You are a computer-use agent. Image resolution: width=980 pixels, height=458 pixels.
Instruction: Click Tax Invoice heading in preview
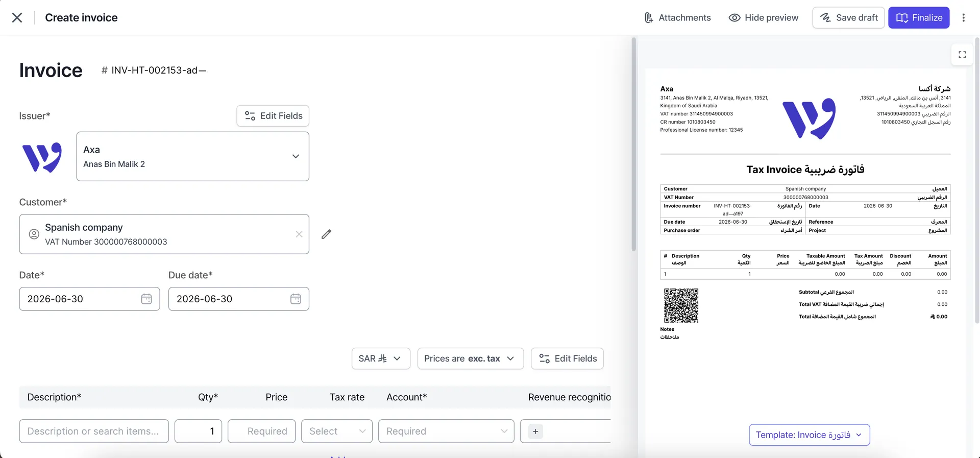[x=805, y=170]
